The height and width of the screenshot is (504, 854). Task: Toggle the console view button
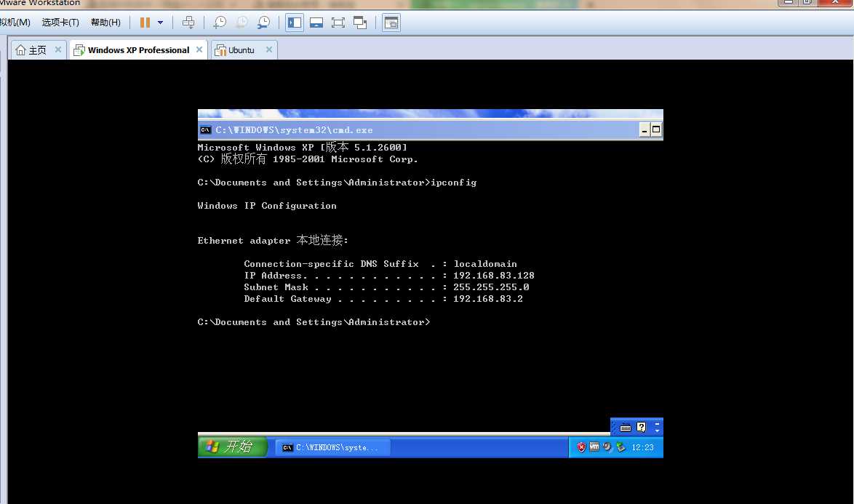(391, 23)
